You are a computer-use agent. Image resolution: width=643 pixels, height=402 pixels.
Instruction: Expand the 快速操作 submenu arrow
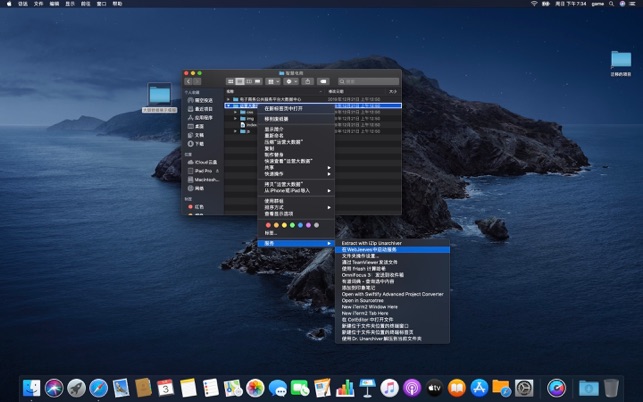[x=329, y=173]
